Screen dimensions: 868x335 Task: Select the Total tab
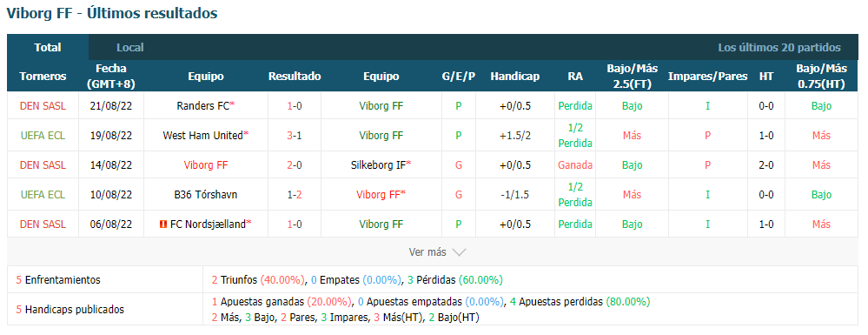[48, 48]
